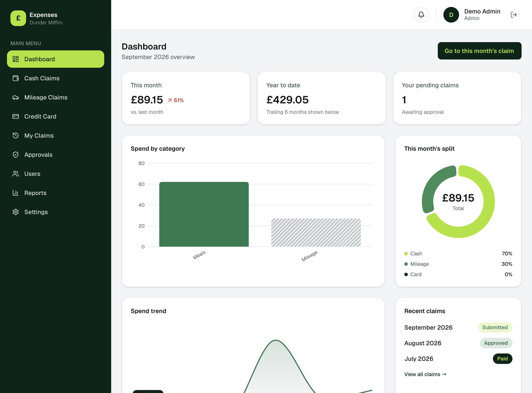This screenshot has height=393, width=532.
Task: Click the pending claims count 1
Action: [404, 100]
